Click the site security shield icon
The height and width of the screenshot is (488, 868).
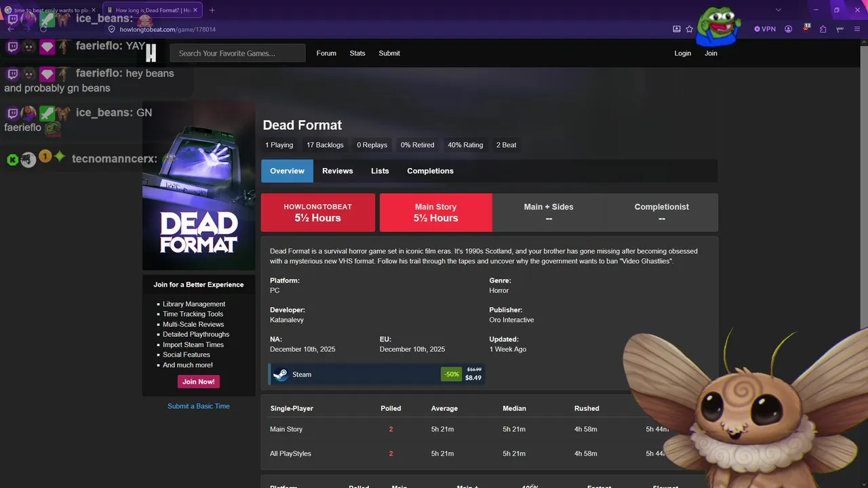[112, 29]
